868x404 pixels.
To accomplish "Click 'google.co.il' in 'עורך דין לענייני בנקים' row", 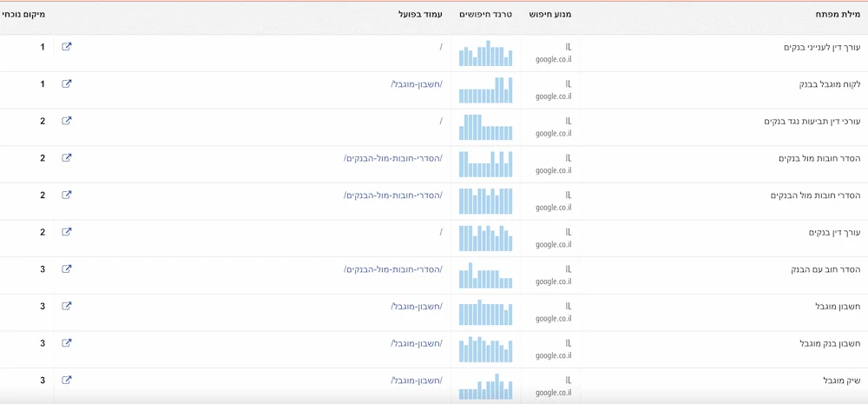I will [x=553, y=59].
